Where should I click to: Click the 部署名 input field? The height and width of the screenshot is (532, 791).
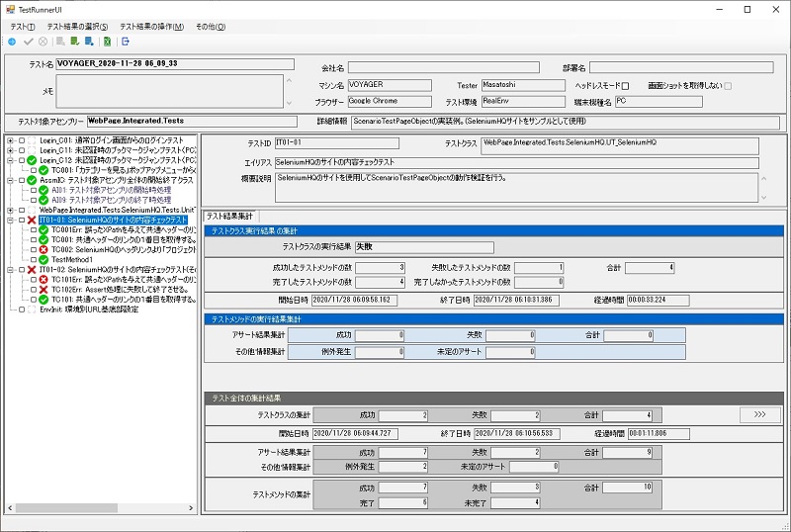(x=681, y=67)
